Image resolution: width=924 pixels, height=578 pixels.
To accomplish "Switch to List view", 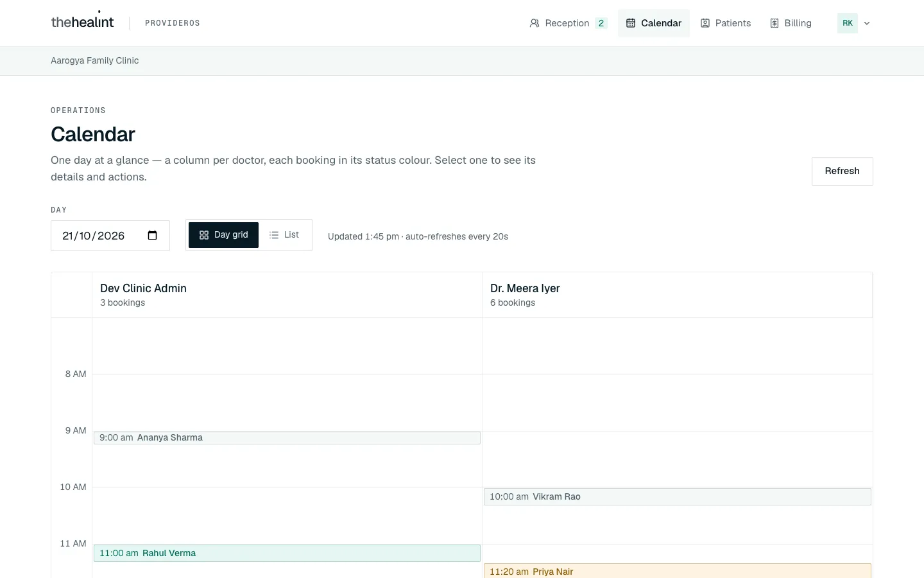I will pos(284,235).
